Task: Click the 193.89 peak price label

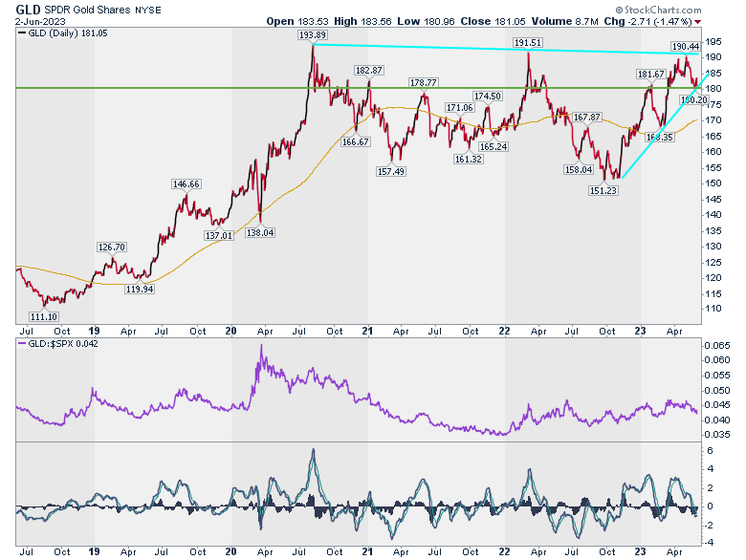Action: 313,35
